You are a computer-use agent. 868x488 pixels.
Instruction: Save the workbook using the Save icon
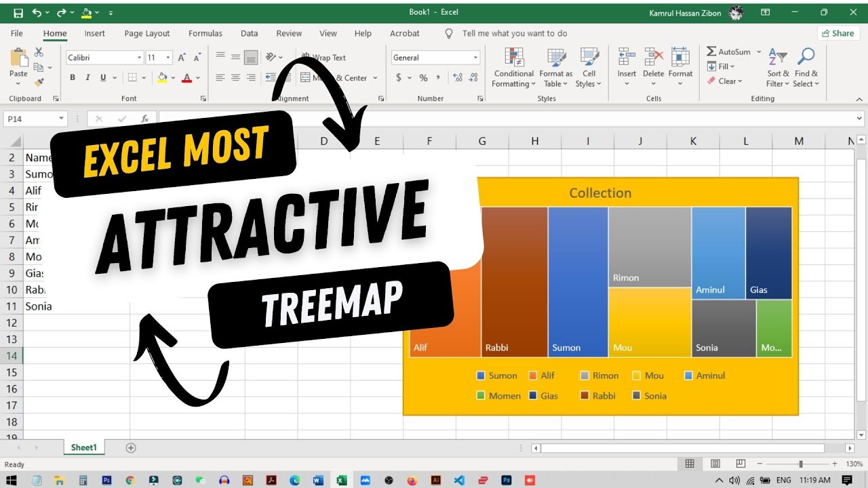pyautogui.click(x=18, y=12)
